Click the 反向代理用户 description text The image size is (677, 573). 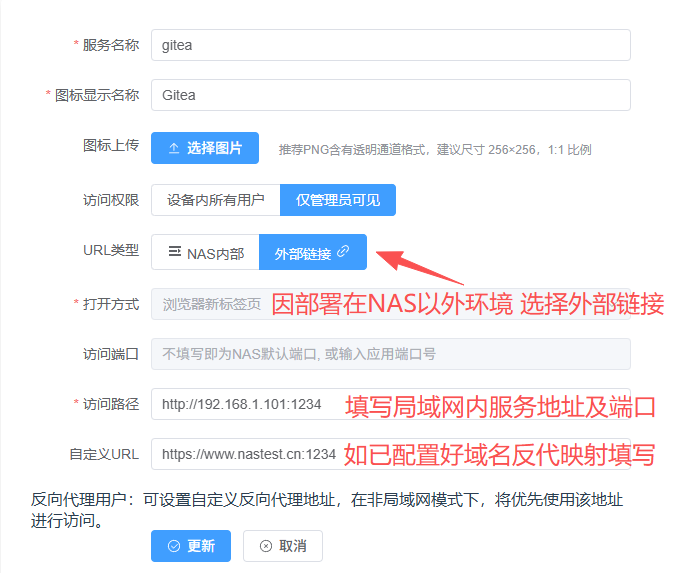coord(327,510)
